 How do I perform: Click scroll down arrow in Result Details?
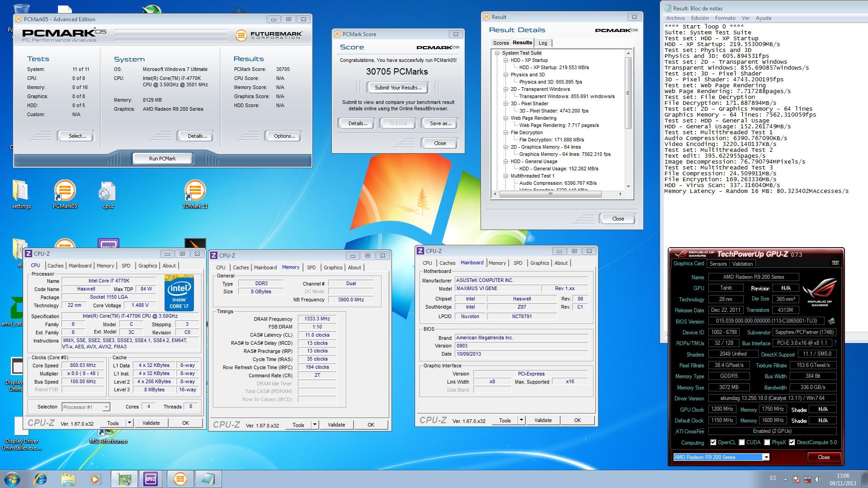click(x=628, y=186)
